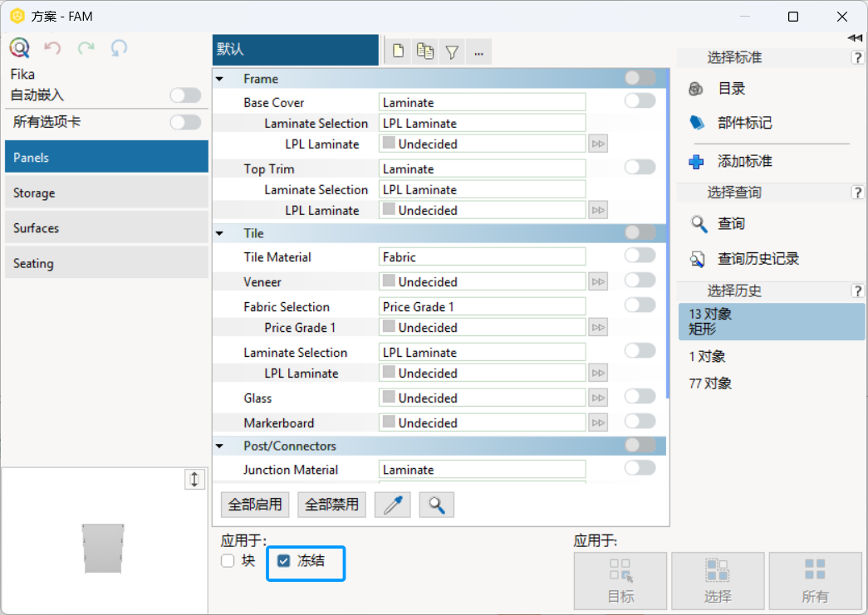
Task: Click the 全部启用 button
Action: [255, 505]
